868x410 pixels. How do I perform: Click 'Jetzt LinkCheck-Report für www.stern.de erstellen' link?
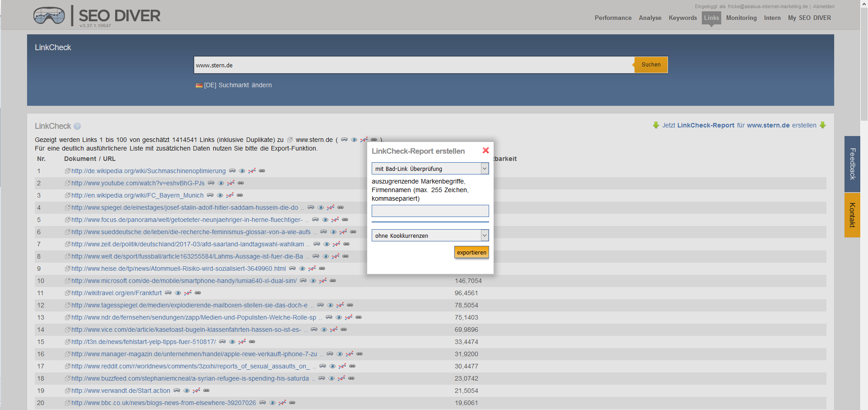tap(739, 125)
